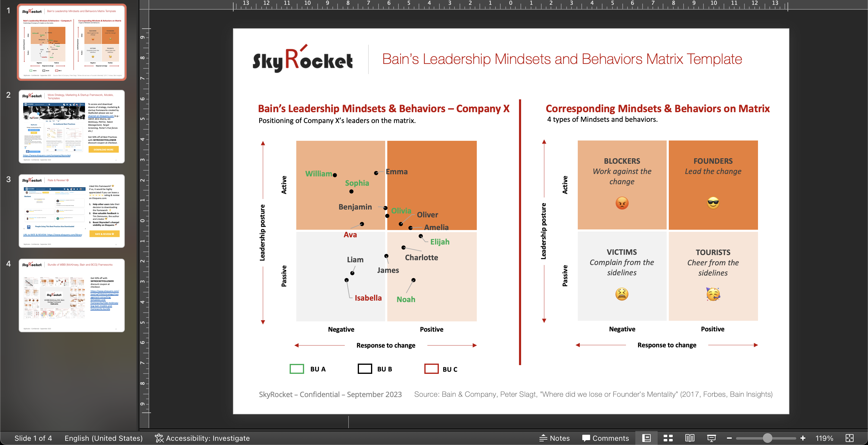Screen dimensions: 868x445
Task: Click the 119% zoom level
Action: click(x=824, y=438)
